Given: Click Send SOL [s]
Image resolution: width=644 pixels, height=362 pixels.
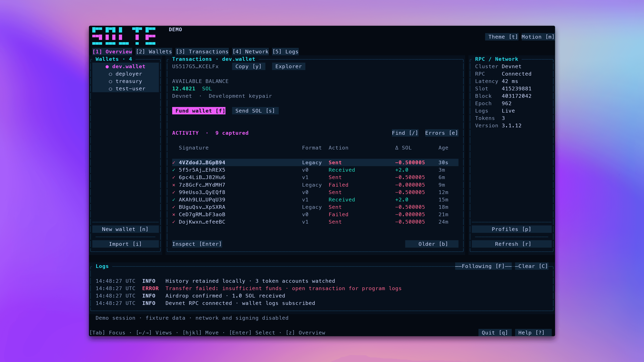Looking at the screenshot, I should (255, 111).
